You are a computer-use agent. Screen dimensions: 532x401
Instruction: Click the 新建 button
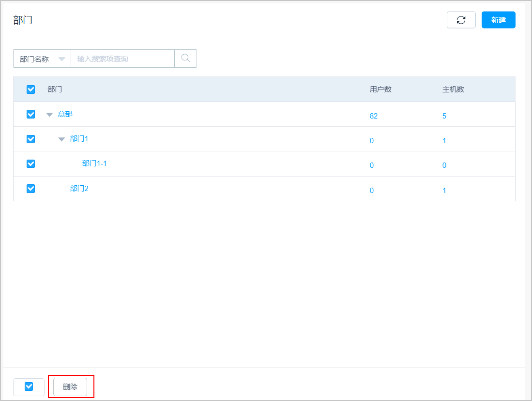(x=499, y=20)
